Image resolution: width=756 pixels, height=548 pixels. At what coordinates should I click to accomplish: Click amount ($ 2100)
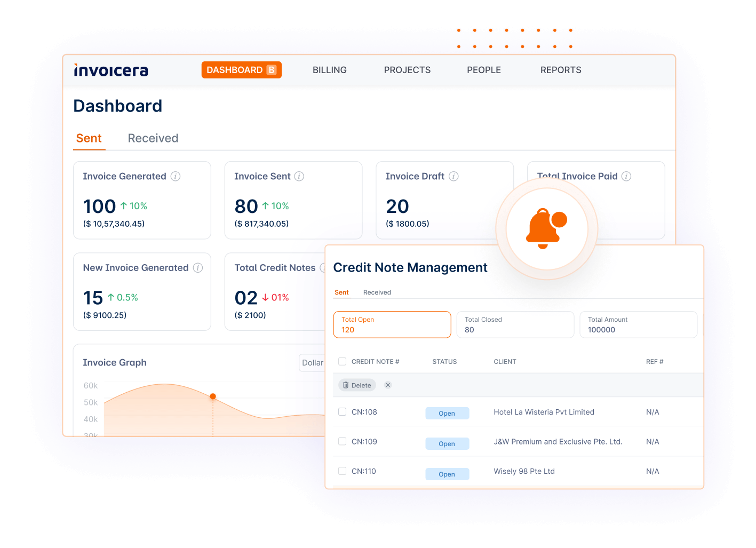pyautogui.click(x=250, y=315)
